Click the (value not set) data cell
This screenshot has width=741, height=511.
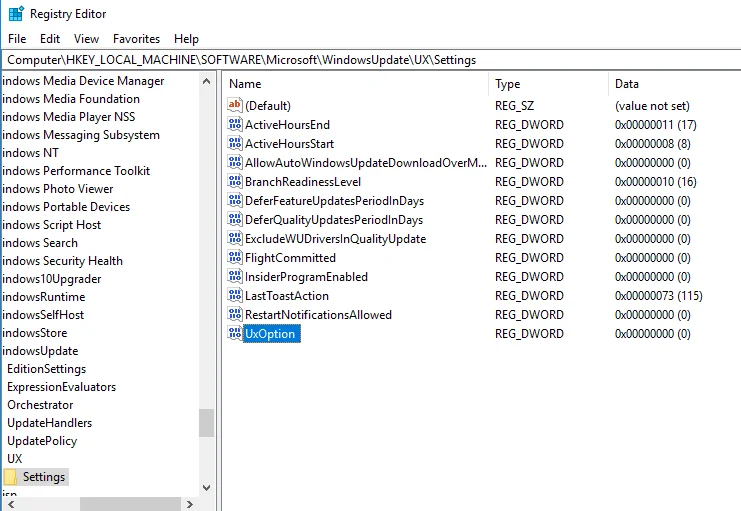[x=652, y=105]
